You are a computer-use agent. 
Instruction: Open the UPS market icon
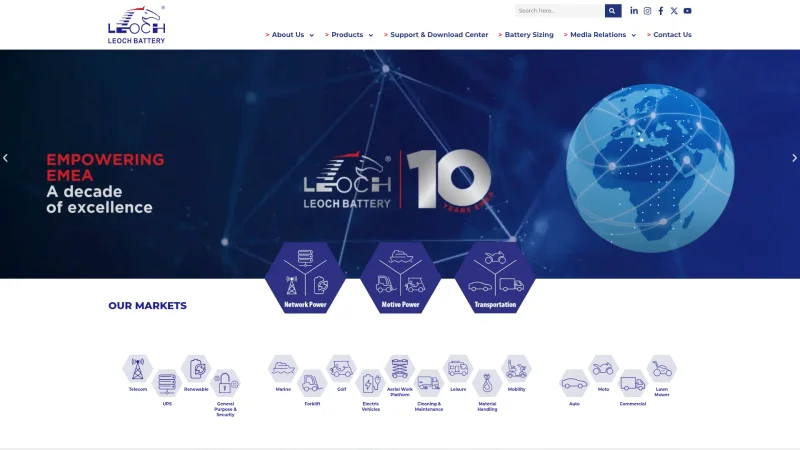[167, 383]
